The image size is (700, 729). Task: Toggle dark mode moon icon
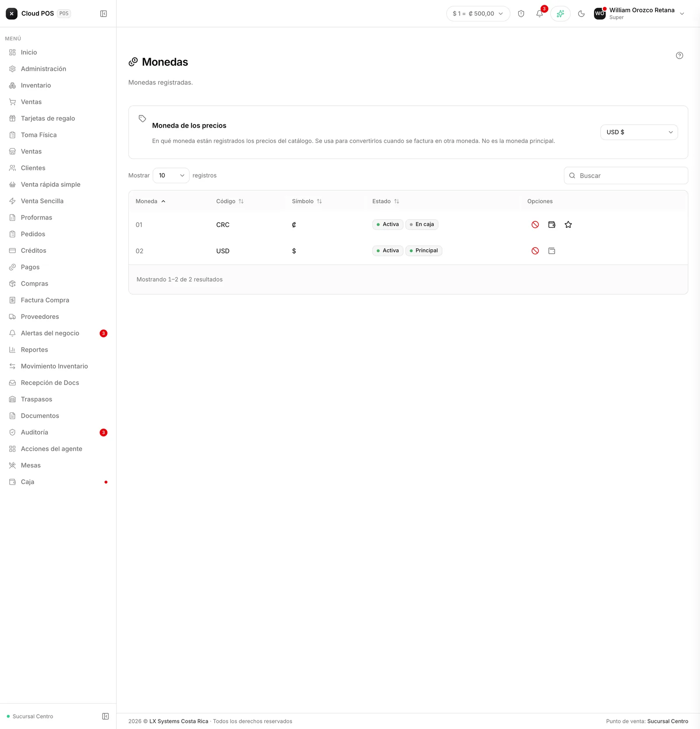click(581, 14)
